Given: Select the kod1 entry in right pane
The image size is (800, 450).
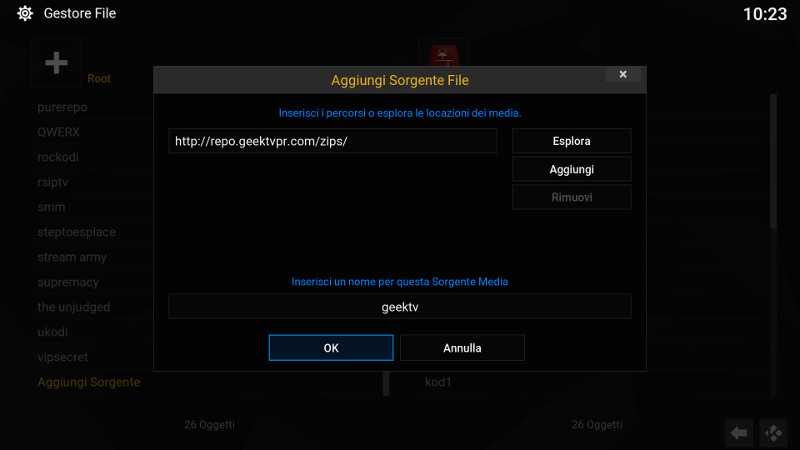Looking at the screenshot, I should (438, 382).
